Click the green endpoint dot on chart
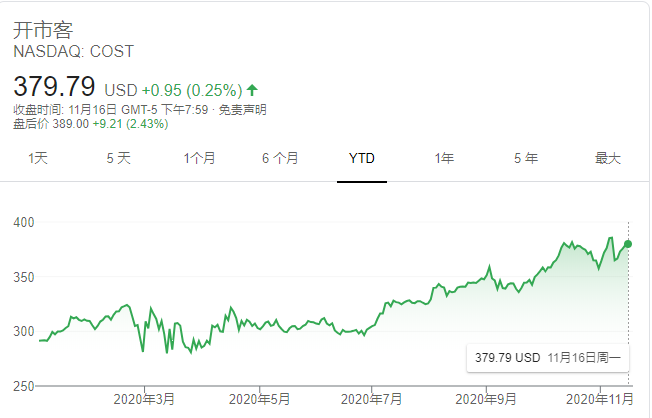652x418 pixels. pos(628,244)
